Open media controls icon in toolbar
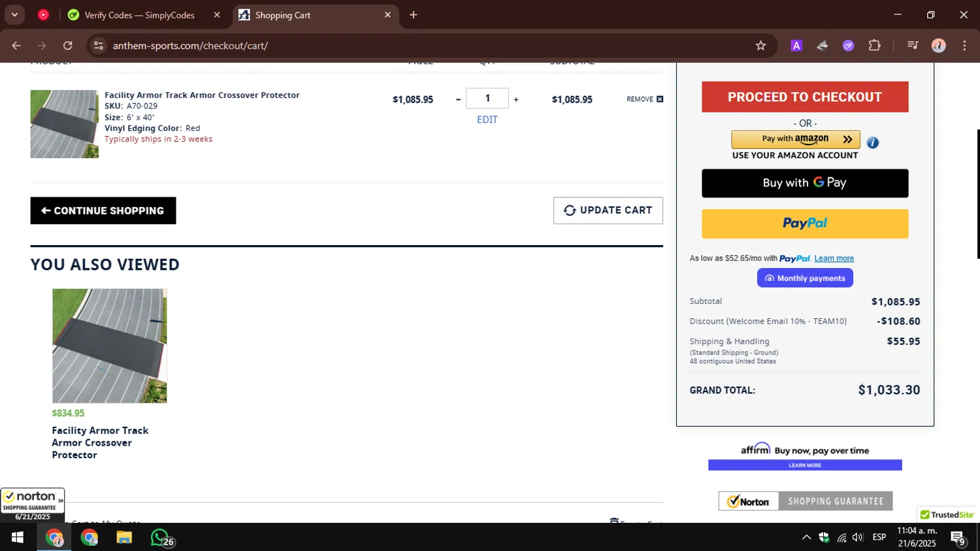The height and width of the screenshot is (551, 980). (x=913, y=46)
